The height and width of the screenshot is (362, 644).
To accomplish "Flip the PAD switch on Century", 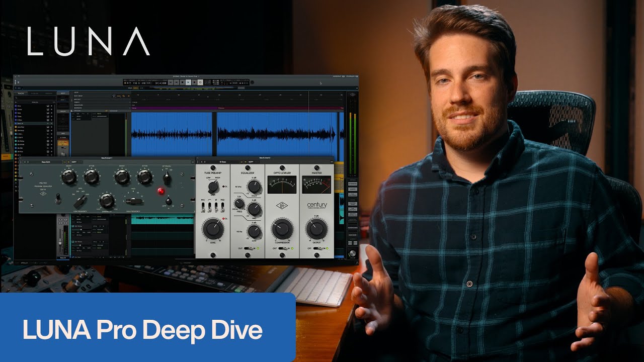I will tap(222, 207).
